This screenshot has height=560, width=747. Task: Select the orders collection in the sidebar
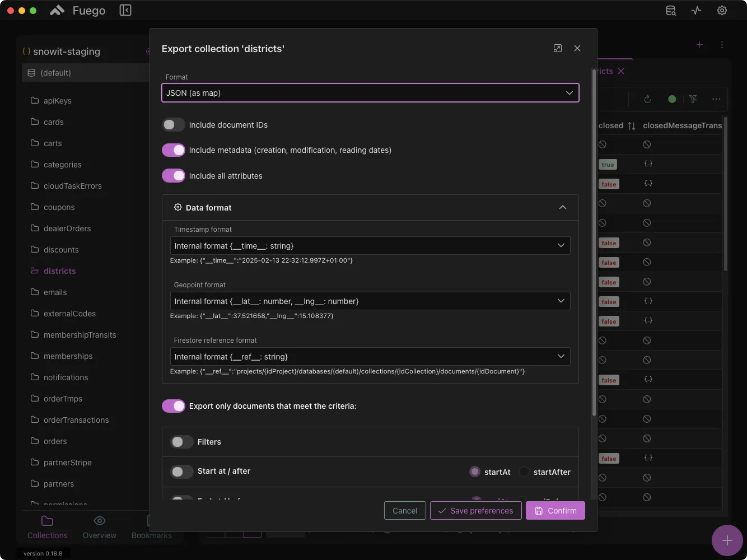[x=55, y=441]
